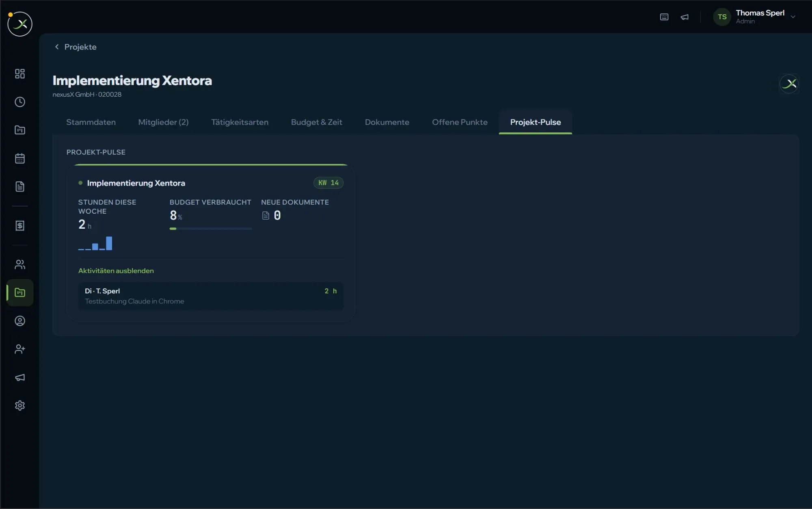The height and width of the screenshot is (509, 812).
Task: Click the Testbuchung Claude in Chrome text
Action: click(134, 301)
